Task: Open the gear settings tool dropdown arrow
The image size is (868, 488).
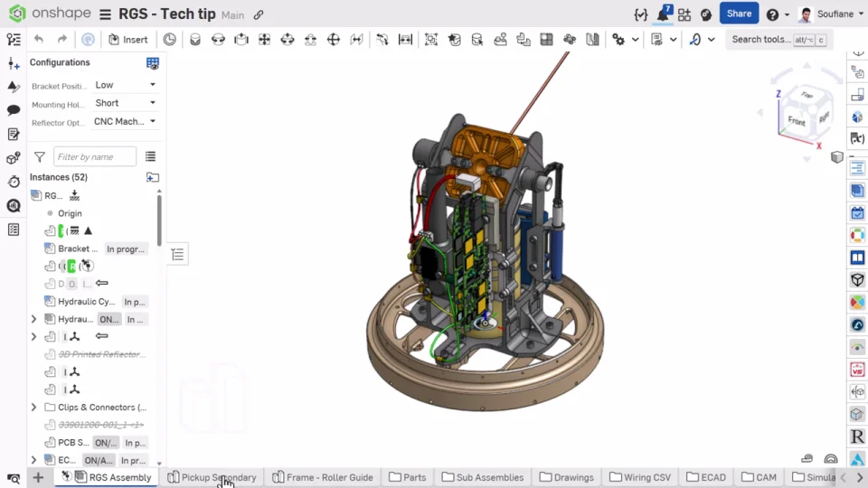Action: click(636, 39)
